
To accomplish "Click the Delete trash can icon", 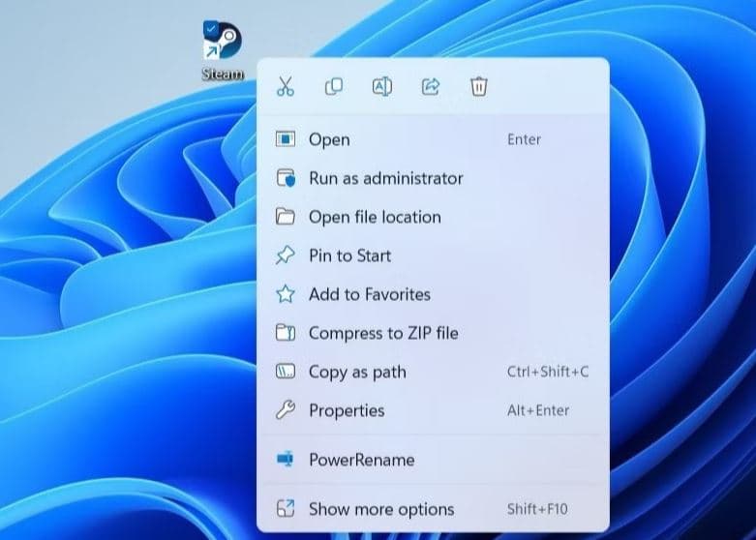I will point(479,87).
